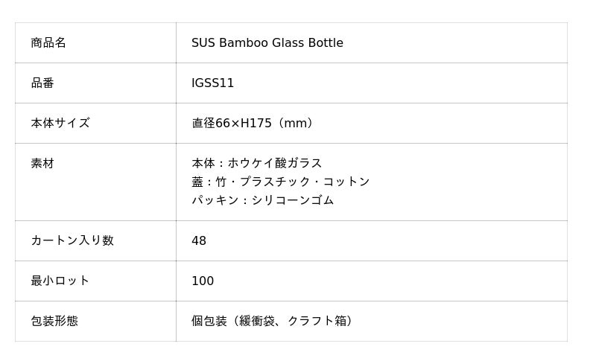This screenshot has width=596, height=364.
Task: Click the 品番 header cell
Action: point(42,83)
